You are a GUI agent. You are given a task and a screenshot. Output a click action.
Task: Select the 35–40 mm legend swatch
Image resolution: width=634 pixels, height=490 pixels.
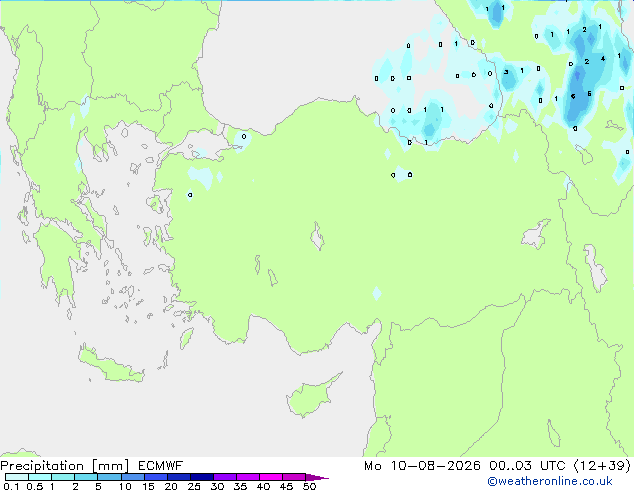248,477
